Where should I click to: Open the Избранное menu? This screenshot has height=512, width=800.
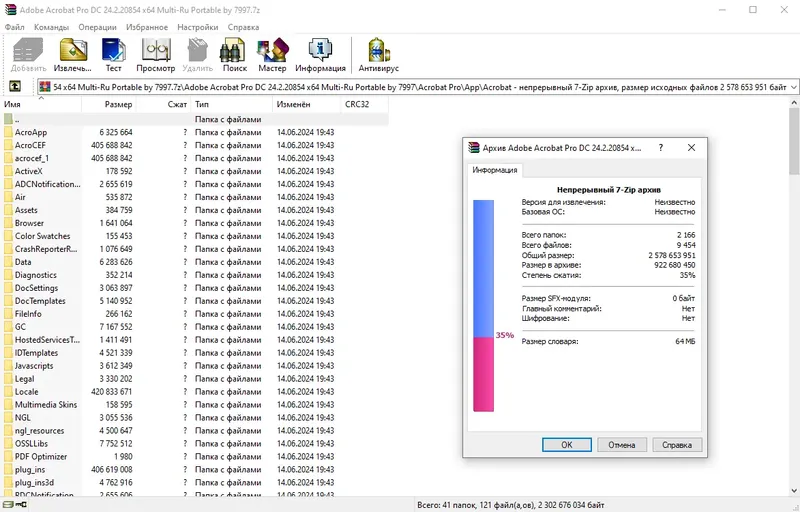147,27
